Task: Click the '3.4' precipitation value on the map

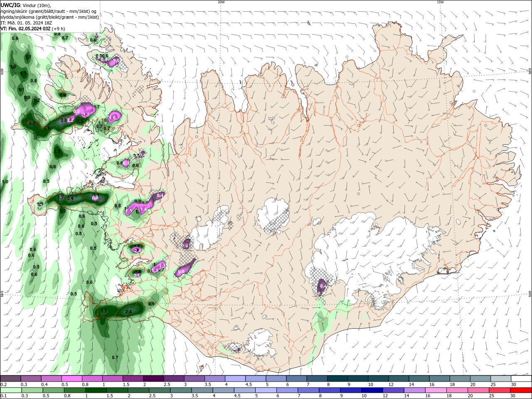Action: coord(70,198)
